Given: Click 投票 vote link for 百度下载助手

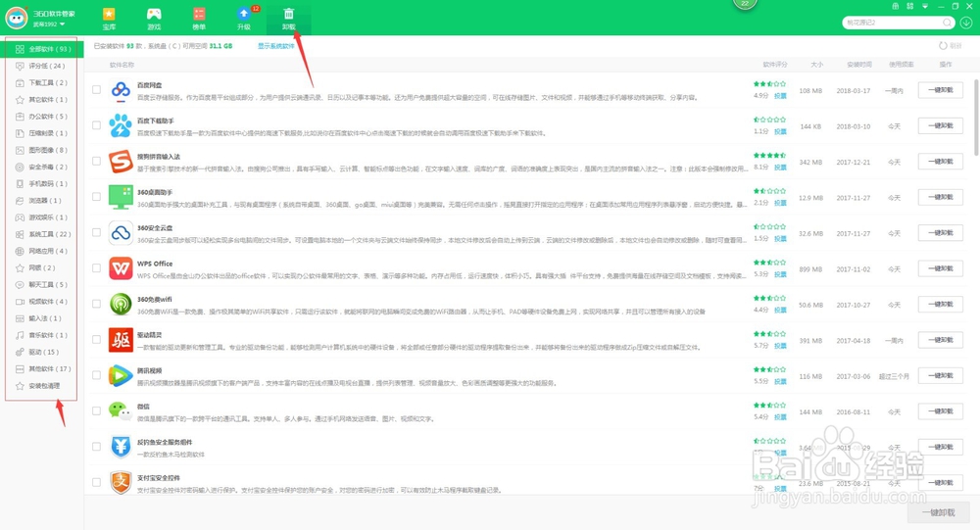Looking at the screenshot, I should [780, 132].
